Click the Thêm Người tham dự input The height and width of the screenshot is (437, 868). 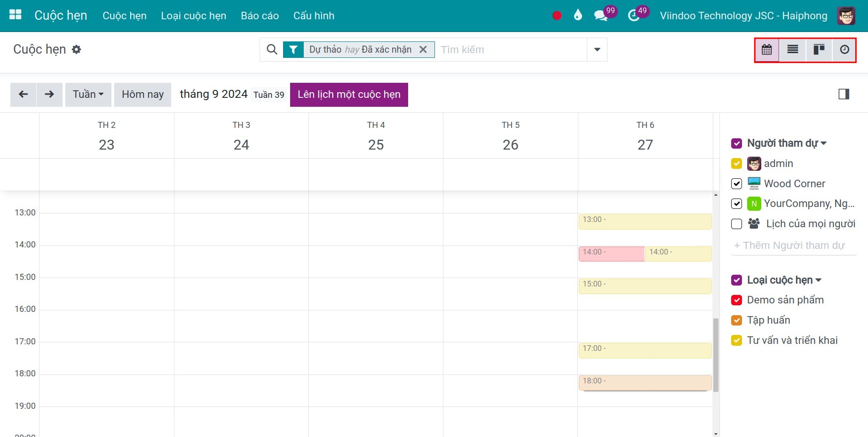coord(794,246)
